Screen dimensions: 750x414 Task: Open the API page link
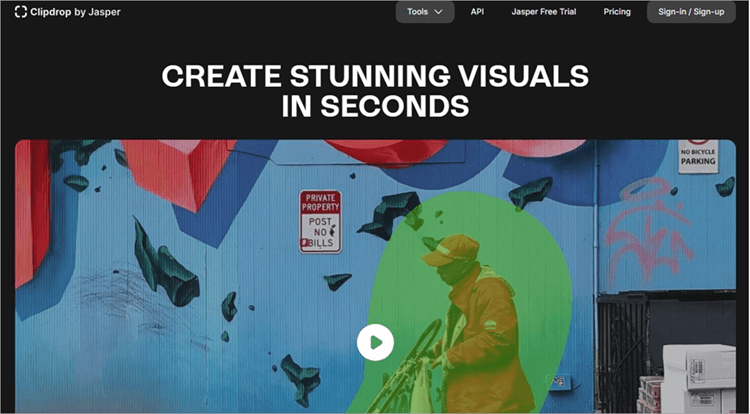point(477,12)
